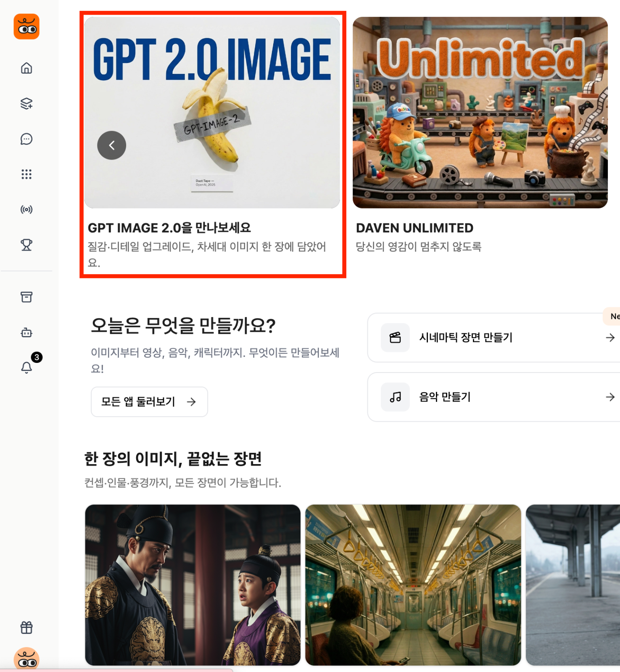This screenshot has width=620, height=672.
Task: Click 'DAVEN UNLIMITED' title
Action: click(414, 228)
